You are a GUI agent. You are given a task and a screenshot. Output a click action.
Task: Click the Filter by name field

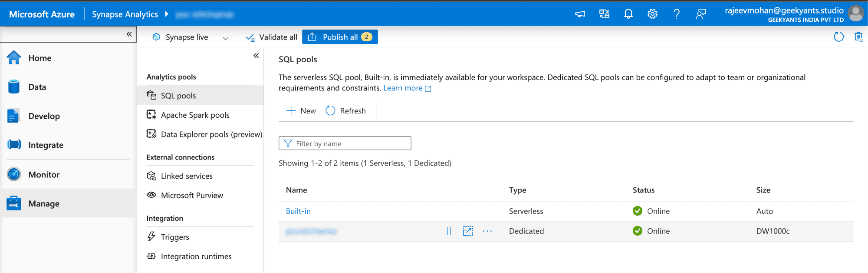point(345,143)
